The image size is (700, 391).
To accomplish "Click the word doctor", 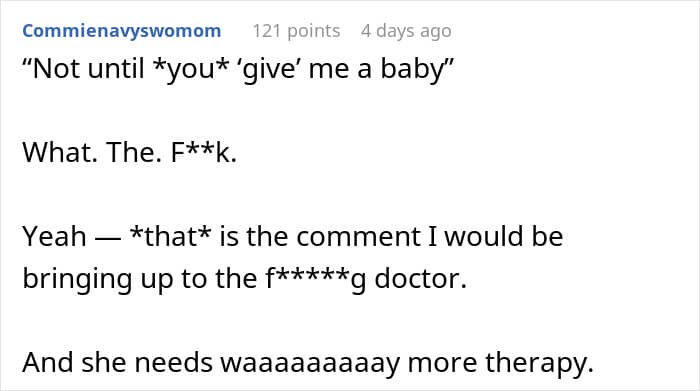I will (420, 279).
